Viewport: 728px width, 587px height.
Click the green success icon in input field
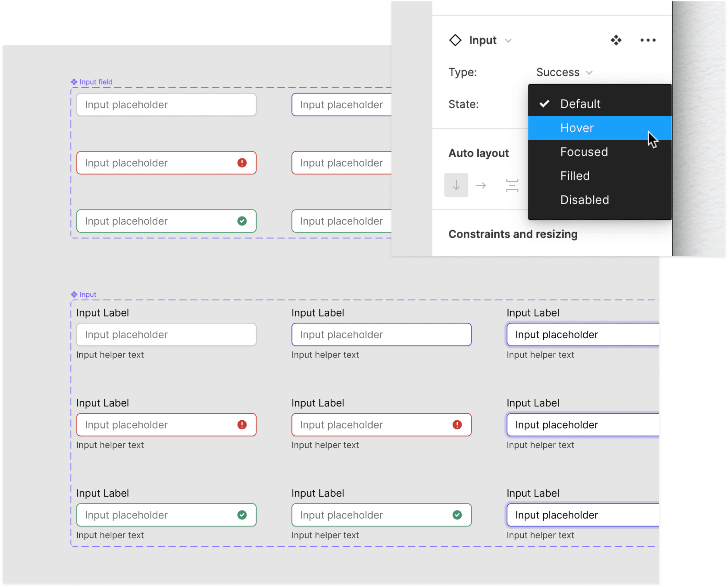point(242,221)
